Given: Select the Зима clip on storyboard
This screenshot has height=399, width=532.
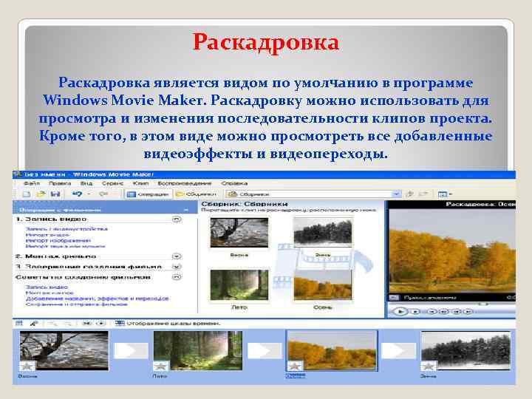Looking at the screenshot, I should [465, 350].
